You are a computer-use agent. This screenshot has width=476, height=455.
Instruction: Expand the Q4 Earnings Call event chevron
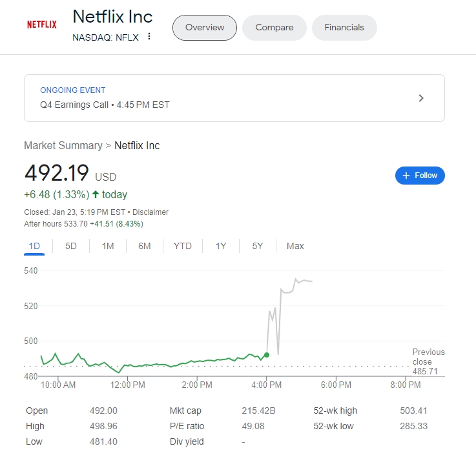point(421,98)
